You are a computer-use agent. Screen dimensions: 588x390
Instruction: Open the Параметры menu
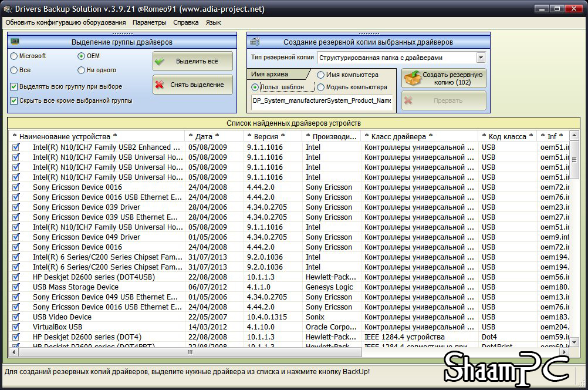(x=149, y=22)
